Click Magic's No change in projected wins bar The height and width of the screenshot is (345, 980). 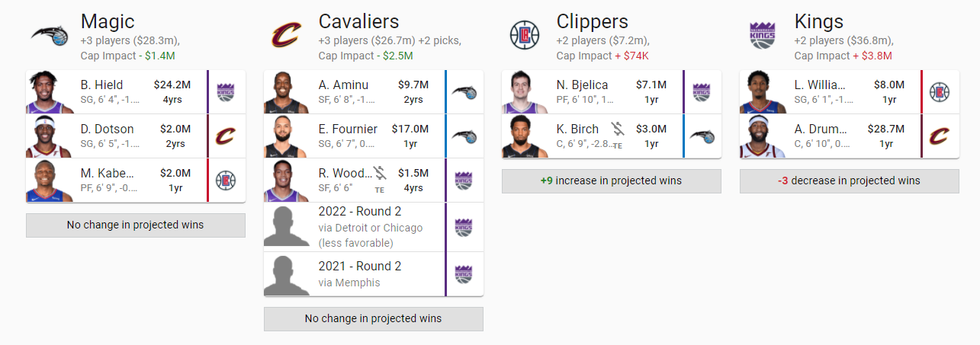pos(136,225)
